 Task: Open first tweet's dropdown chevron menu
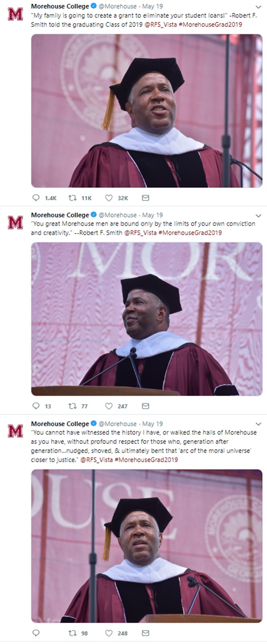[x=259, y=7]
